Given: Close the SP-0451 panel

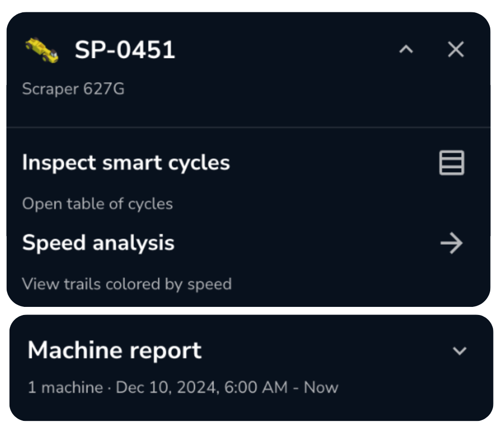Looking at the screenshot, I should click(x=456, y=49).
